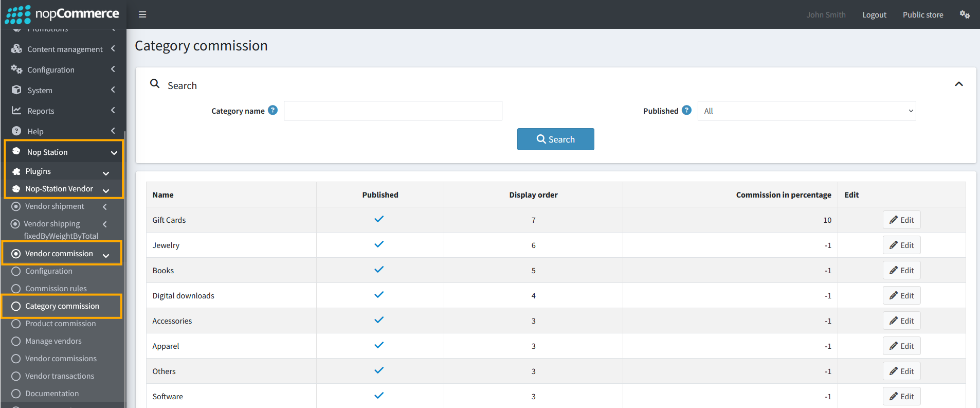Click Edit for Others row
Viewport: 980px width, 408px height.
pyautogui.click(x=902, y=371)
